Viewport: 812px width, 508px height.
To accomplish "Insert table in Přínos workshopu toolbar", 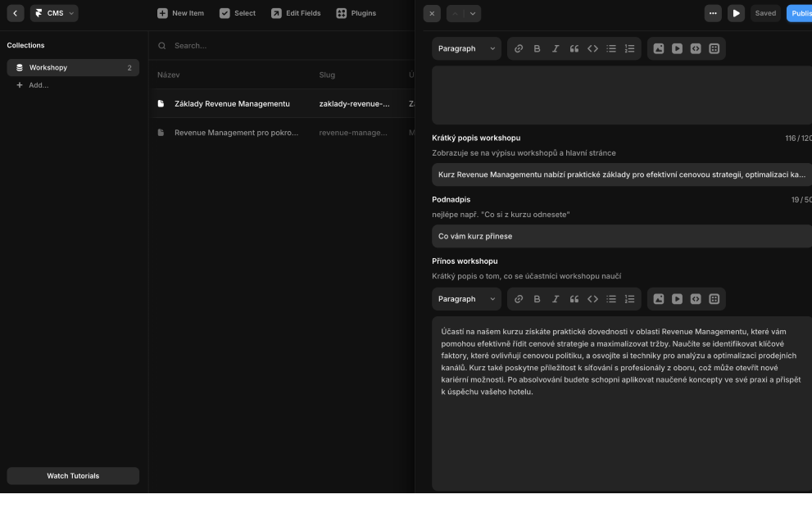I will click(x=714, y=299).
